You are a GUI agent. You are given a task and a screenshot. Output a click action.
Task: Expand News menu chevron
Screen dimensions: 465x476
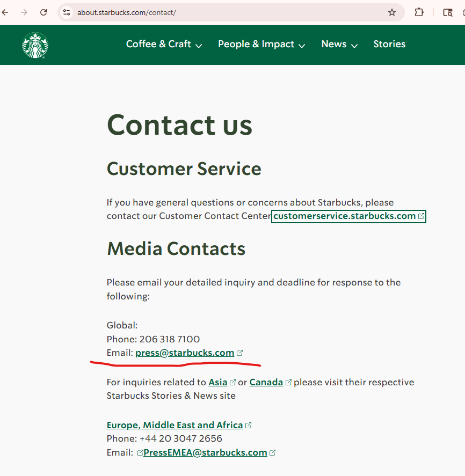click(354, 46)
